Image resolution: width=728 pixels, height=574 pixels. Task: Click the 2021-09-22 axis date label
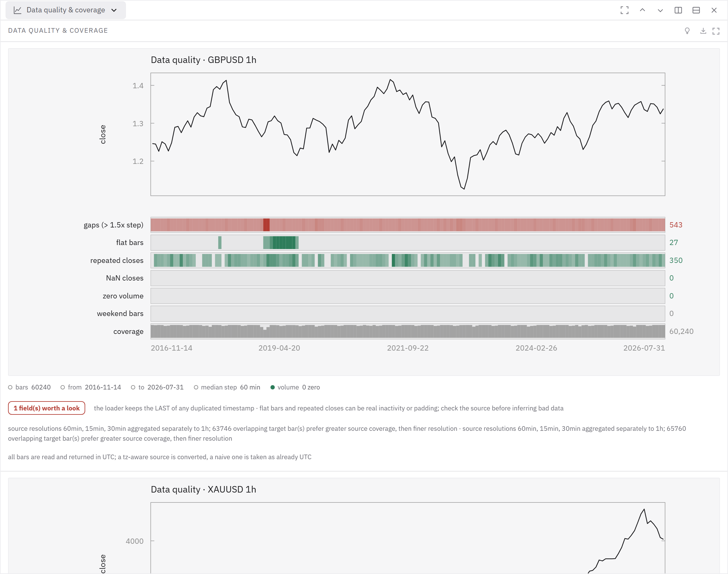[x=408, y=348]
